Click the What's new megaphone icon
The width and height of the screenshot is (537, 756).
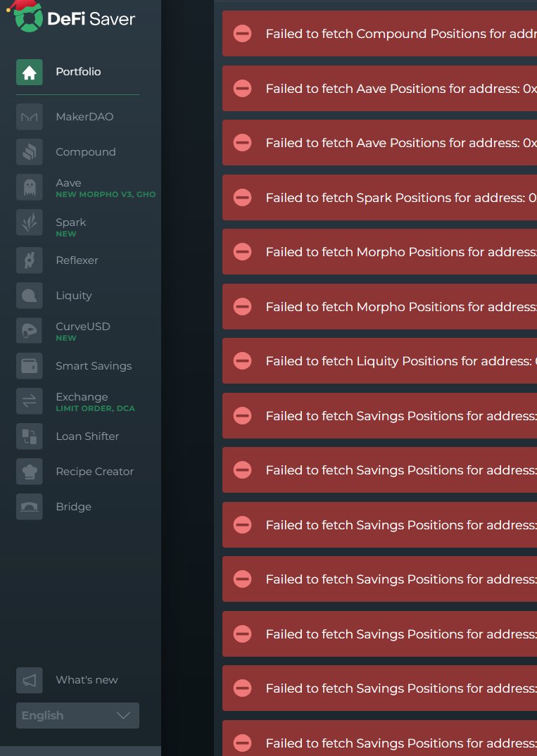pyautogui.click(x=30, y=680)
